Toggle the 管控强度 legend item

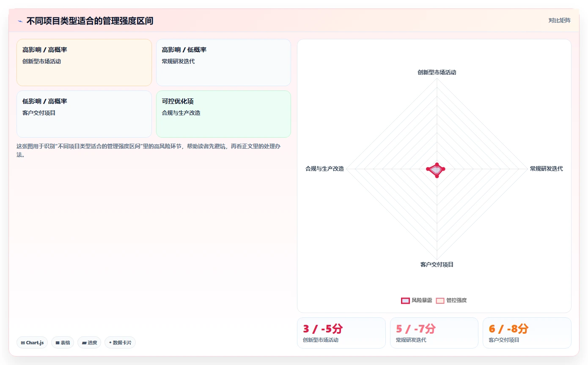pyautogui.click(x=451, y=300)
